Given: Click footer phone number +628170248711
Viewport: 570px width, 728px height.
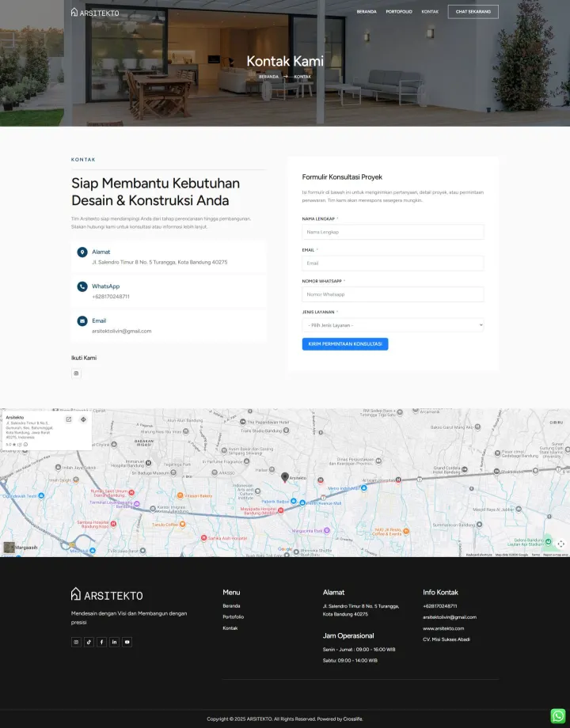Looking at the screenshot, I should coord(440,606).
